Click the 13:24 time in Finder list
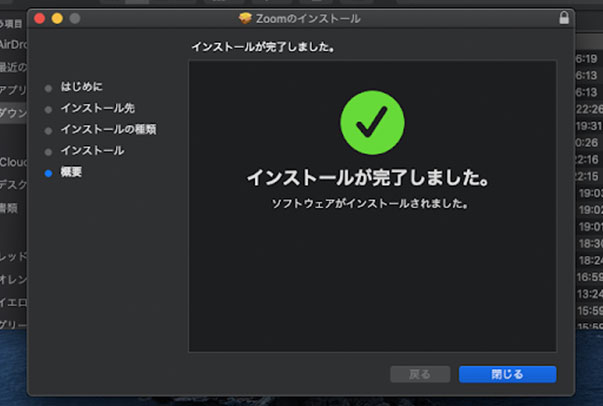603x406 pixels. (x=590, y=294)
